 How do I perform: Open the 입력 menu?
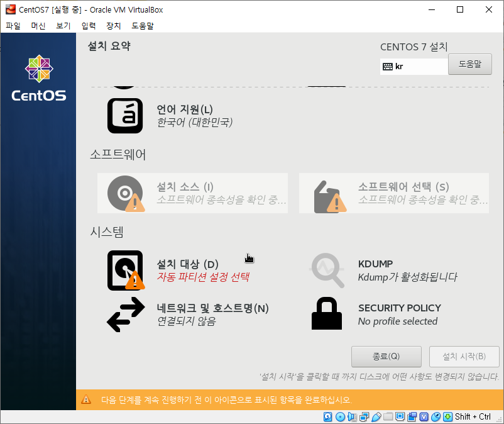click(x=89, y=26)
